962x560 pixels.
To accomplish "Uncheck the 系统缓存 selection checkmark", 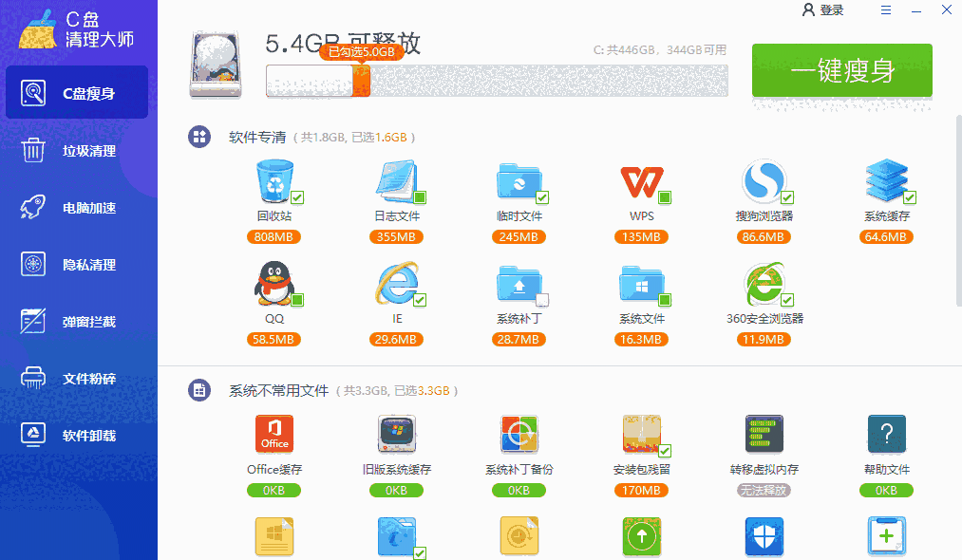I will point(909,198).
